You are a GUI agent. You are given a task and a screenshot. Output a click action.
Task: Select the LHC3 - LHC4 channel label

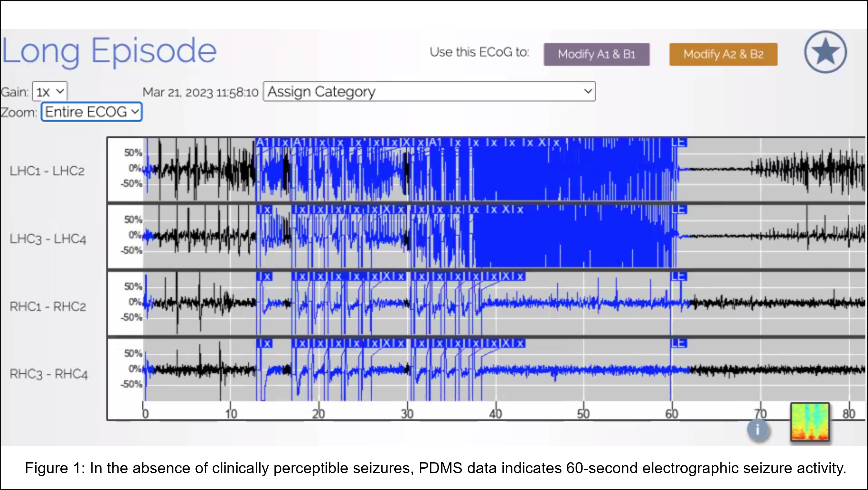pos(48,239)
